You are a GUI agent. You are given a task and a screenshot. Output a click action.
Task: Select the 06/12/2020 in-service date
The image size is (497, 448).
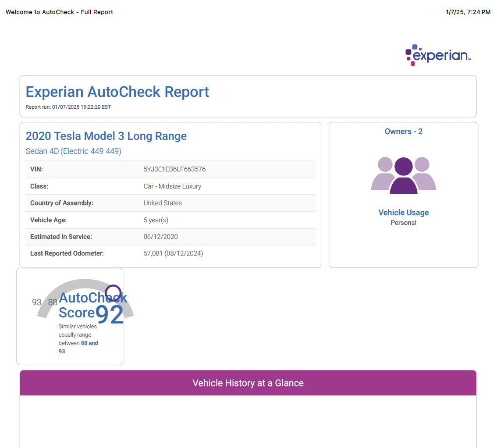pyautogui.click(x=161, y=237)
